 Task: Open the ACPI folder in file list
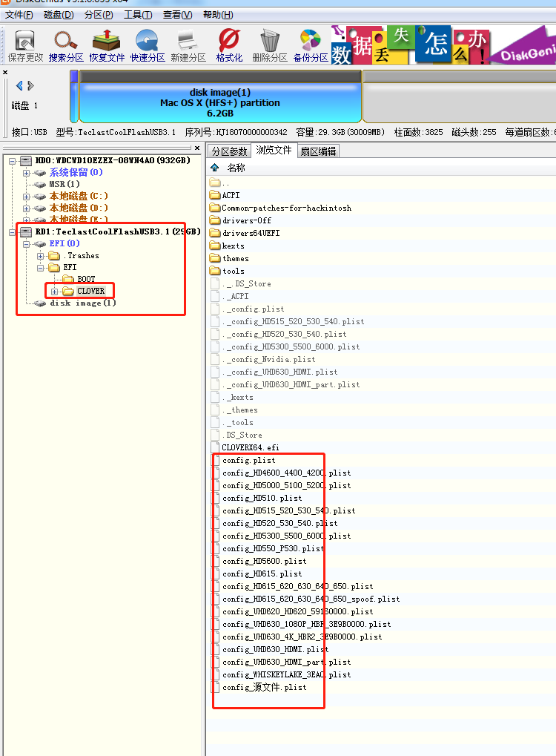tap(231, 195)
